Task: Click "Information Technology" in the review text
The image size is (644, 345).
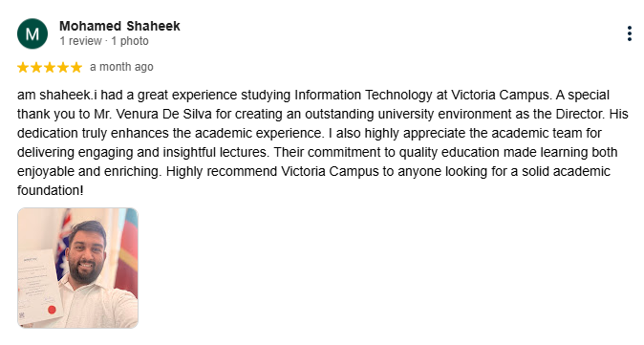Action: coord(363,95)
